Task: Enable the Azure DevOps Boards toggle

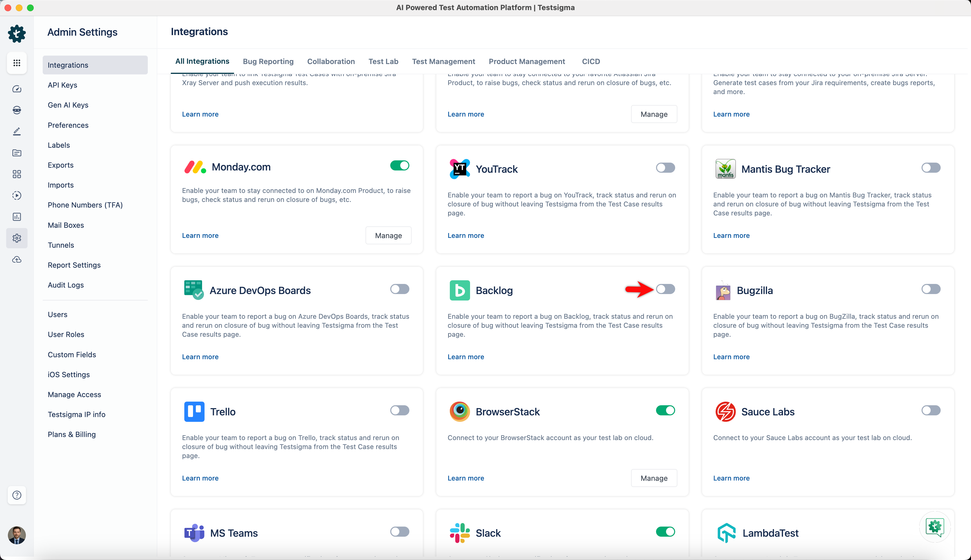Action: 399,289
